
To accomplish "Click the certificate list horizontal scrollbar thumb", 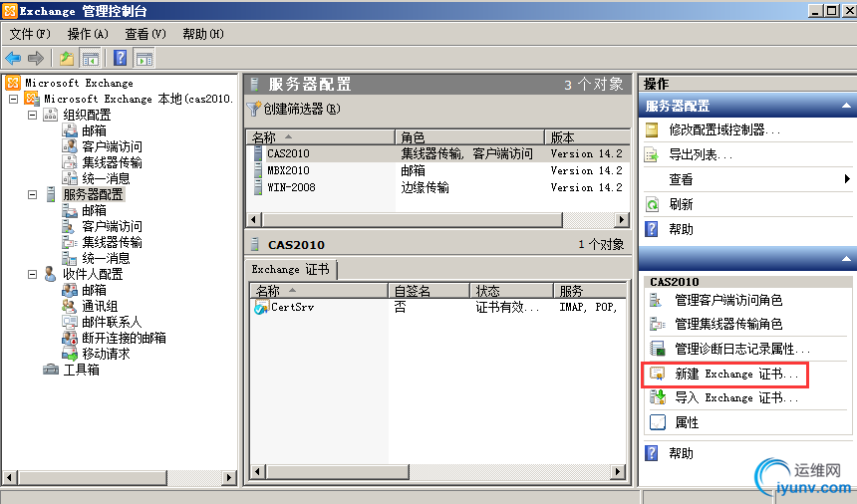I will 338,472.
